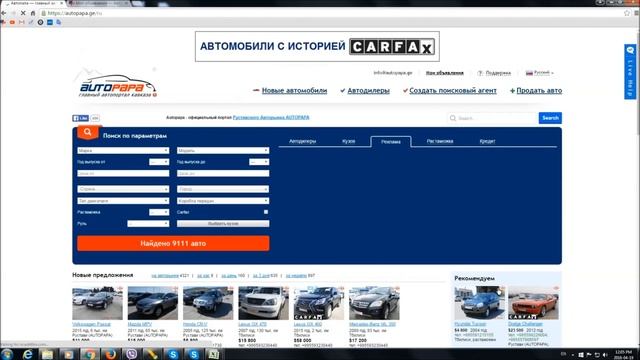Open the Растаможка dropdown
The height and width of the screenshot is (360, 640).
(x=159, y=212)
